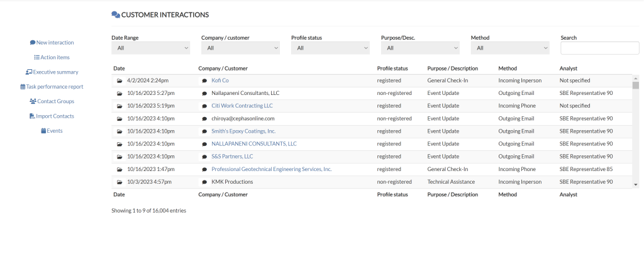Click comment icon beside Smith's Epoxy Coatings
This screenshot has height=278, width=644.
(x=204, y=131)
